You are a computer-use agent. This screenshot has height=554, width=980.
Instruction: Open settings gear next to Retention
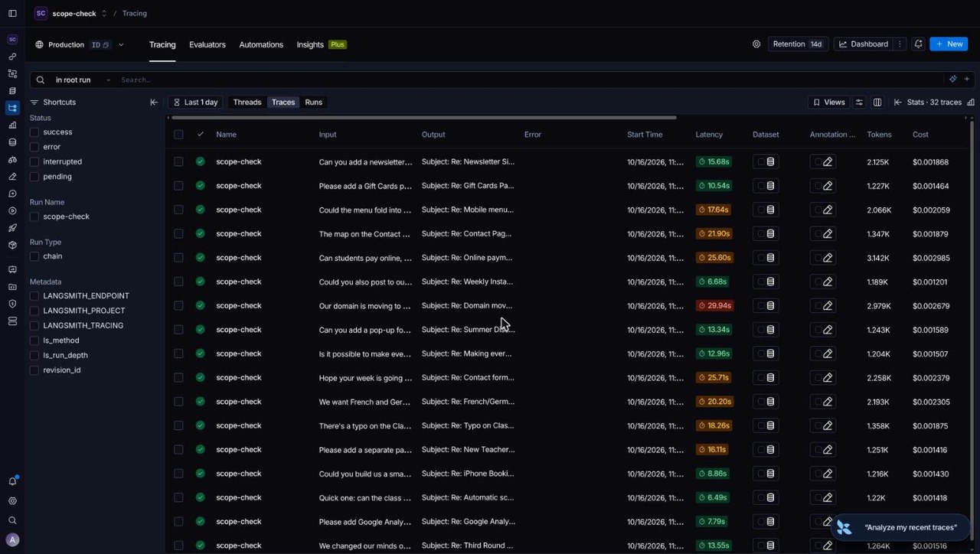pyautogui.click(x=756, y=44)
